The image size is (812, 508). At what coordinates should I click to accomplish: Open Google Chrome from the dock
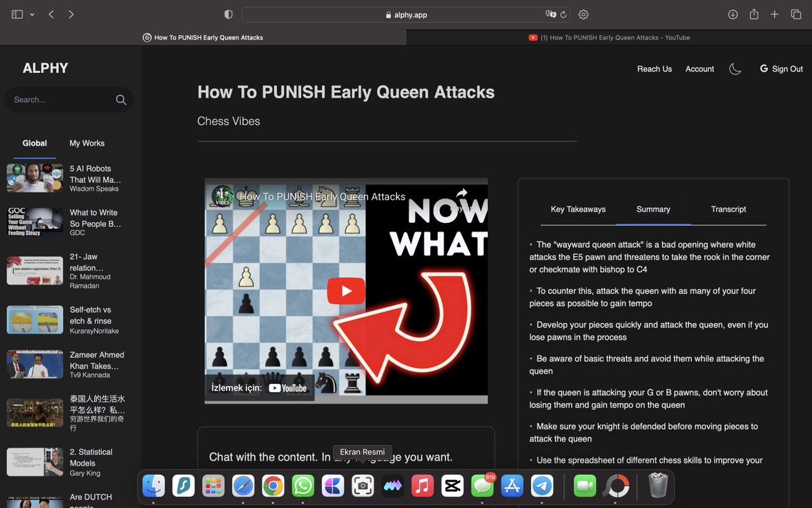(273, 485)
